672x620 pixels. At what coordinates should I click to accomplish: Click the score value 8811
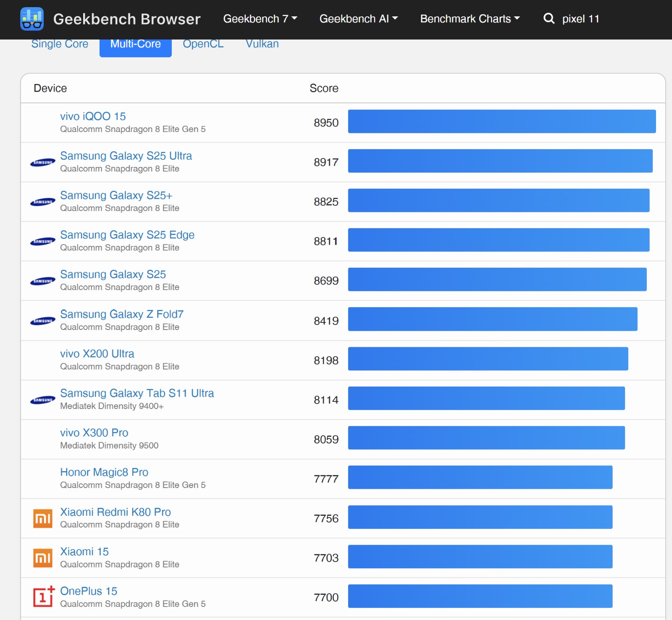[326, 241]
